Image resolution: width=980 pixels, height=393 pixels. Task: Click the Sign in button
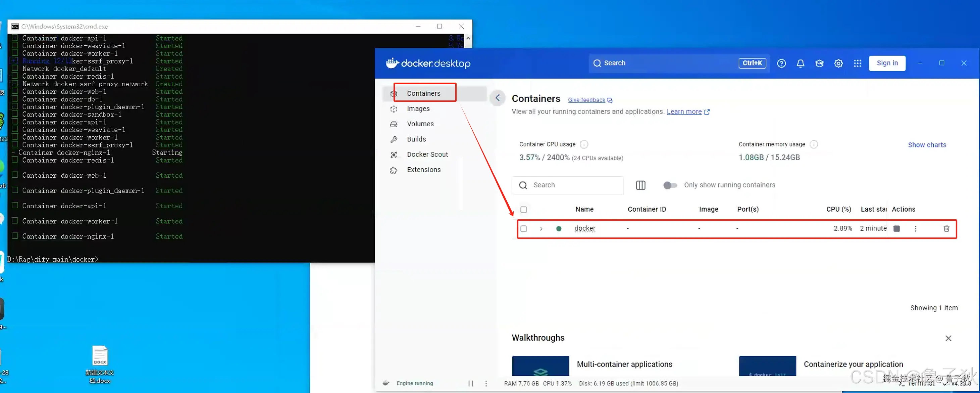click(887, 63)
